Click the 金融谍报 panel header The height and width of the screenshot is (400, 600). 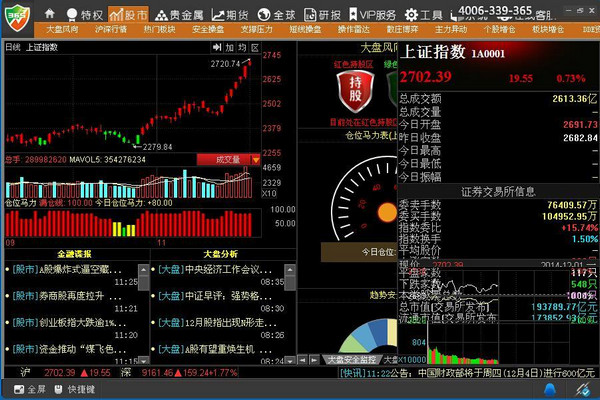pyautogui.click(x=74, y=254)
